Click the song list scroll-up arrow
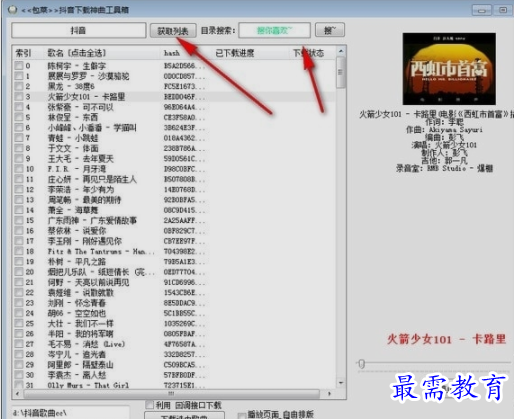This screenshot has height=419, width=514. pyautogui.click(x=341, y=51)
